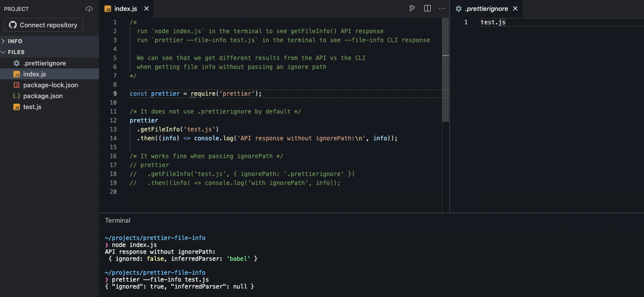Screen dimensions: 644x297
Task: Click the index.js editor vertical scrollbar
Action: tap(445, 70)
